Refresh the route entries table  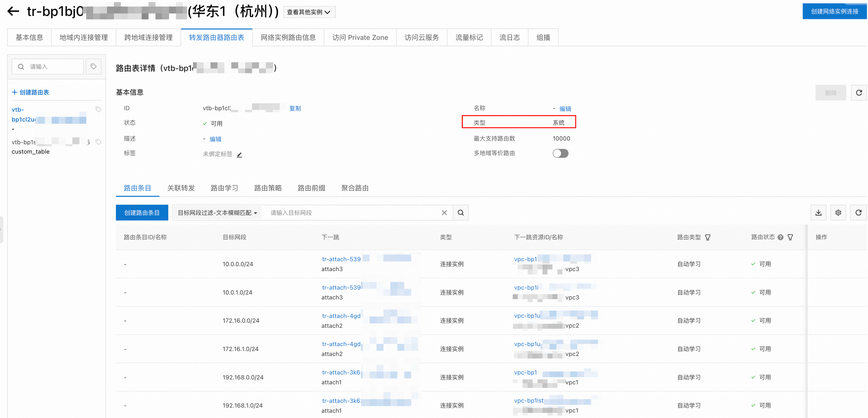pos(858,213)
